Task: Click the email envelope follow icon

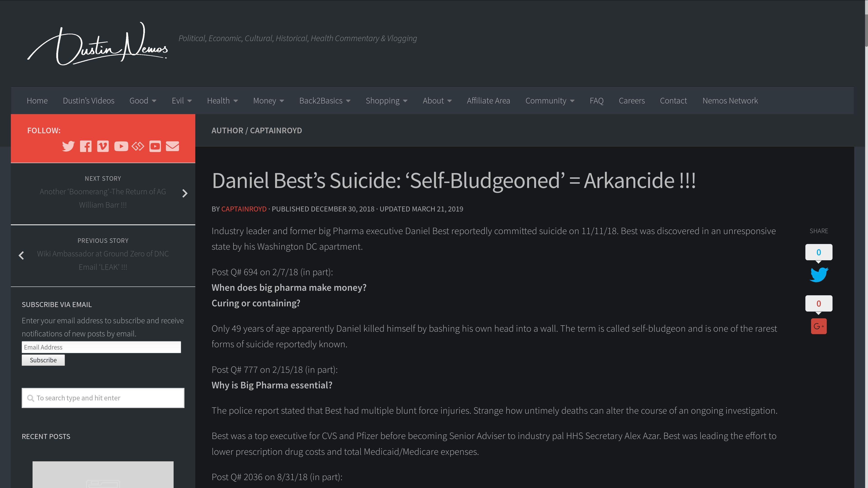Action: (172, 146)
